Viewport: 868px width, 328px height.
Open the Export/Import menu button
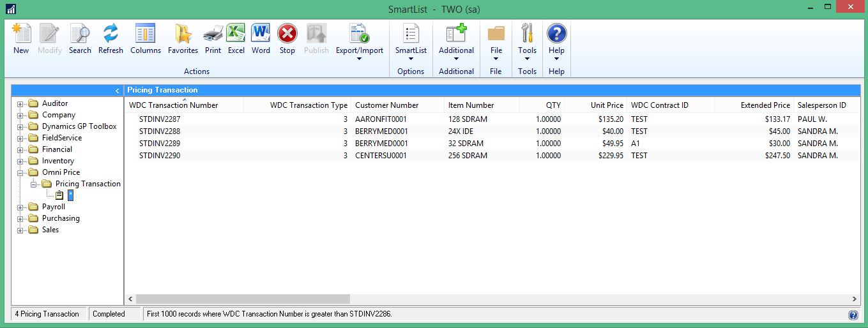click(360, 42)
